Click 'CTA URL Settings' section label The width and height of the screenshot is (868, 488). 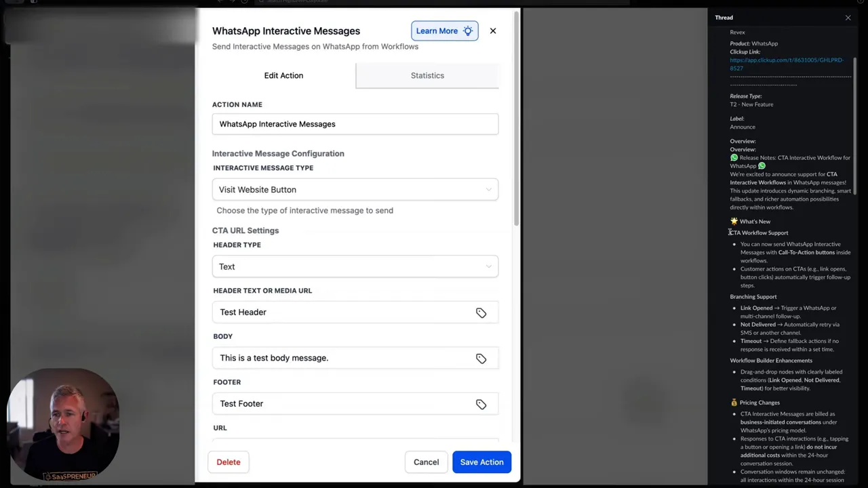coord(245,230)
